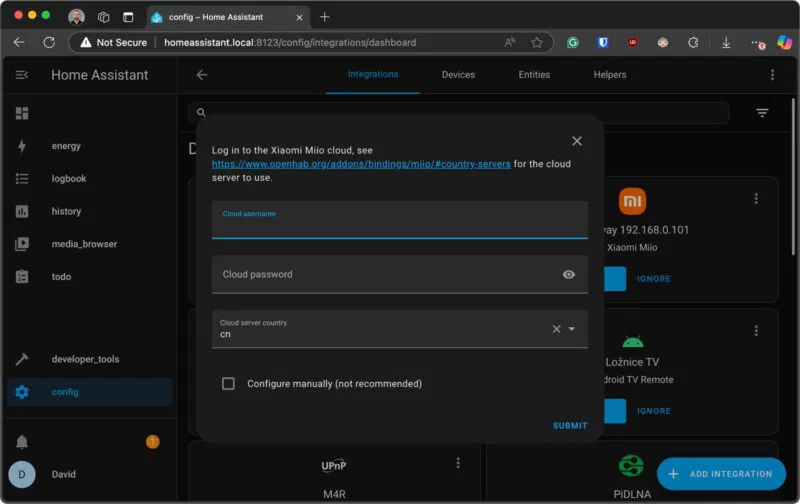Open the notifications bell
Screen dimensions: 800x504
point(22,442)
